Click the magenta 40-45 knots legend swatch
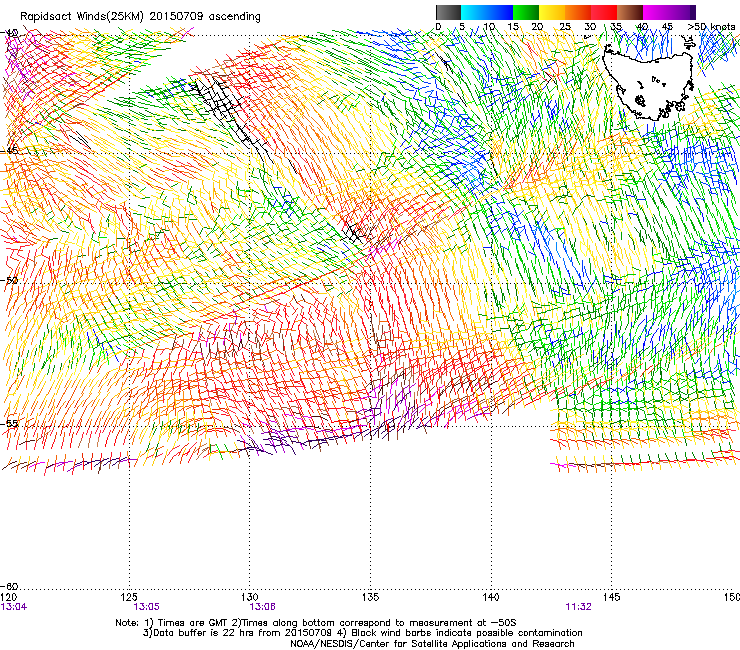The image size is (740, 650). (656, 12)
